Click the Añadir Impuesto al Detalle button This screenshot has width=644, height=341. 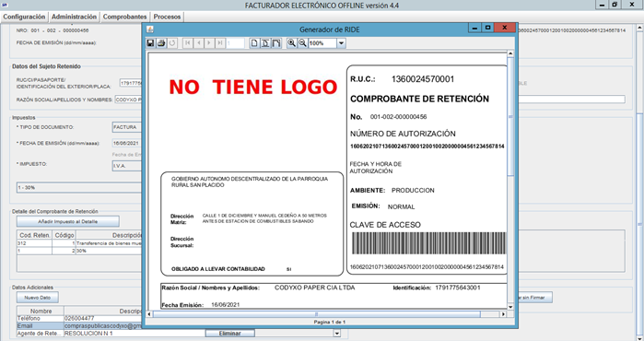click(x=68, y=221)
